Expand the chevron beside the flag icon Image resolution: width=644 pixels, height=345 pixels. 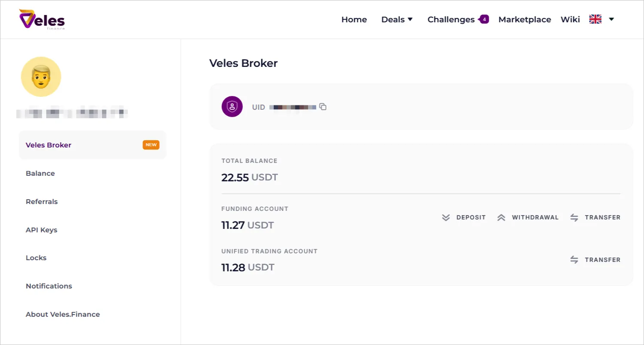click(x=611, y=19)
